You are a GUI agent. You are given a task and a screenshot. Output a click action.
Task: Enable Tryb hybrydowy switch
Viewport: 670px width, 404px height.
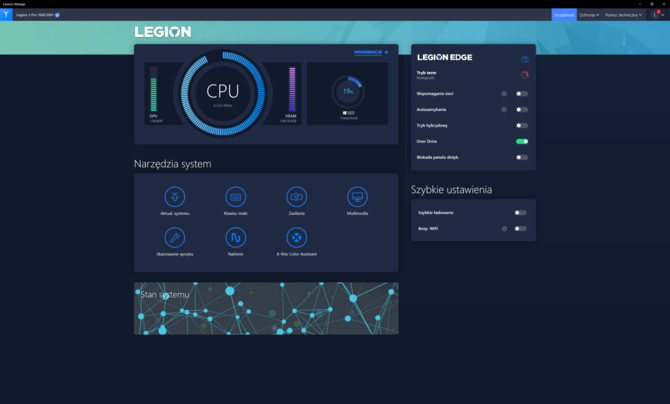(522, 126)
